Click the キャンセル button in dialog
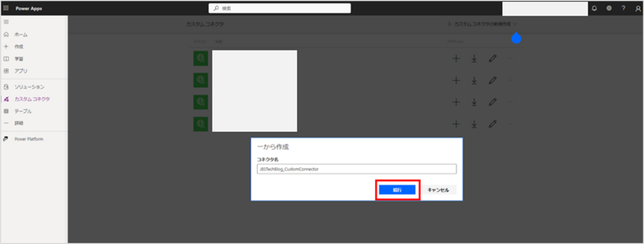 pos(438,190)
